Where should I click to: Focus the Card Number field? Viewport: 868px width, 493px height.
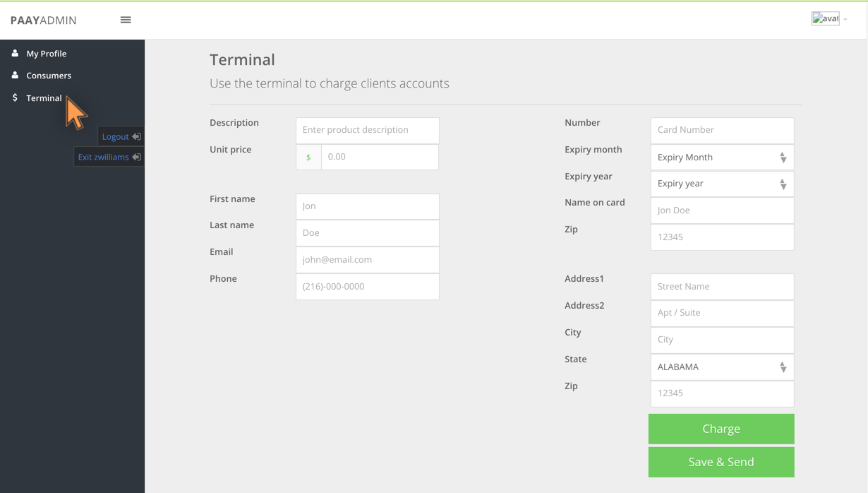[x=722, y=130]
